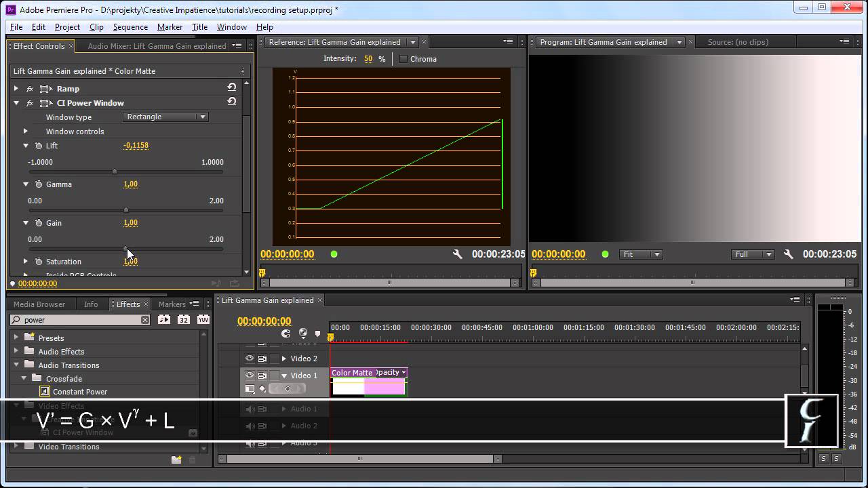Open the Marker menu
The image size is (868, 488).
170,27
